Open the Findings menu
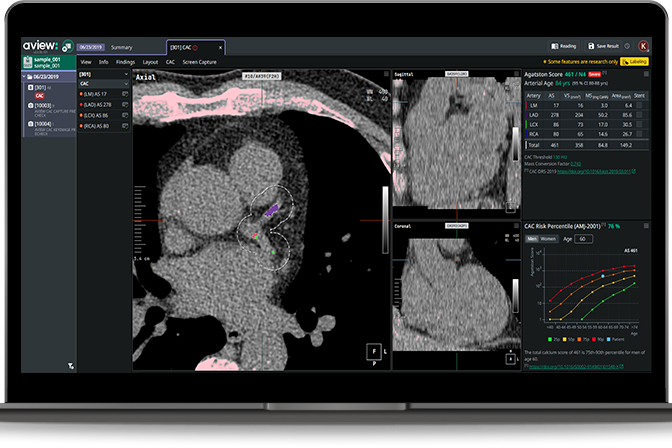Viewport: 672px width, 448px height. tap(126, 61)
